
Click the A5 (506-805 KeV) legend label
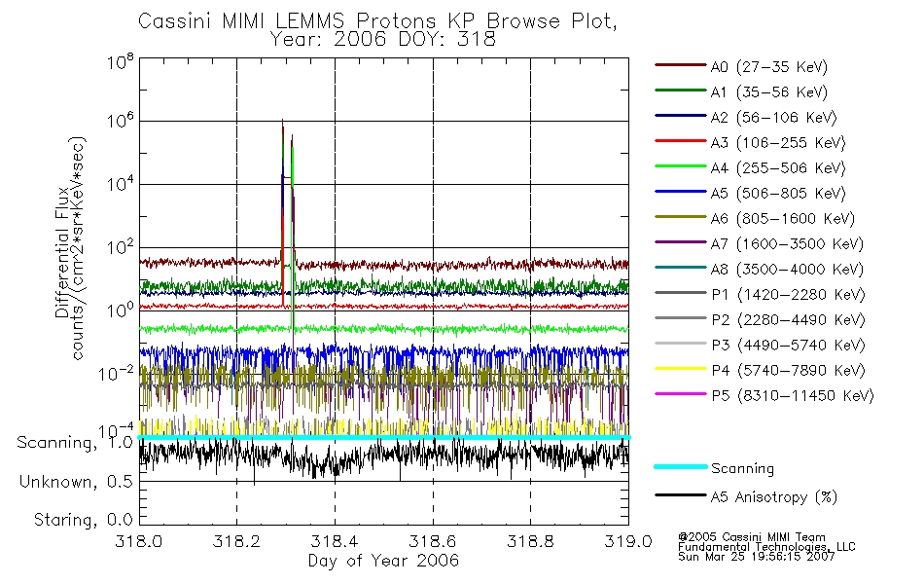[778, 194]
